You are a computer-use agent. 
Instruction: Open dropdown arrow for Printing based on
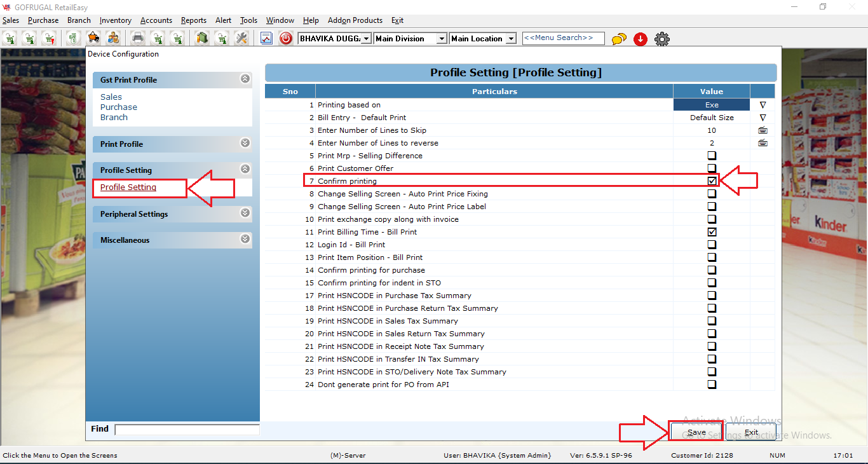(x=763, y=105)
